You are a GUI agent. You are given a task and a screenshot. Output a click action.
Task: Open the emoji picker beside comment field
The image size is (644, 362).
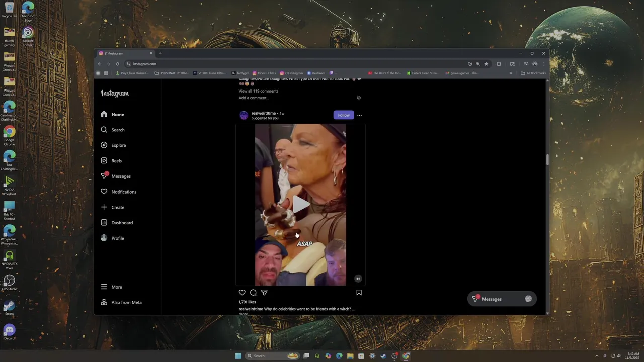(359, 98)
